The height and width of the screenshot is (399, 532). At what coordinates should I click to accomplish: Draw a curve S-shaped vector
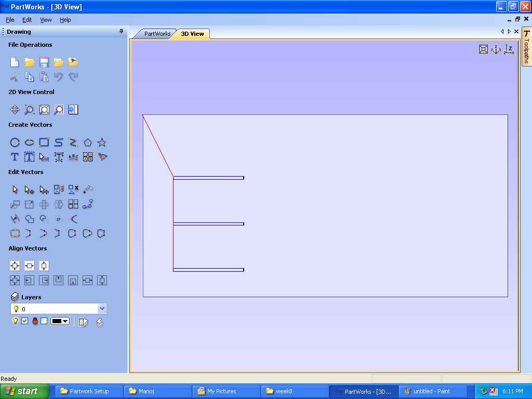58,142
